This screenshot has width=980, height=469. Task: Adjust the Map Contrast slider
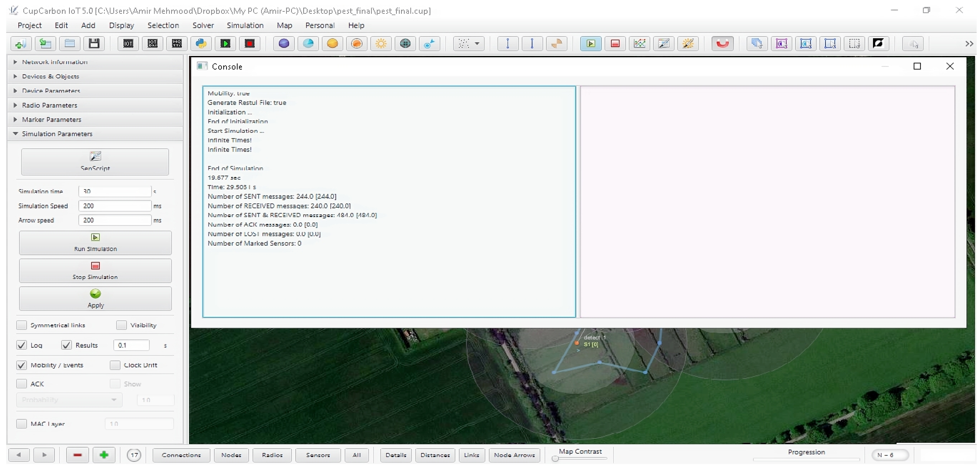555,459
